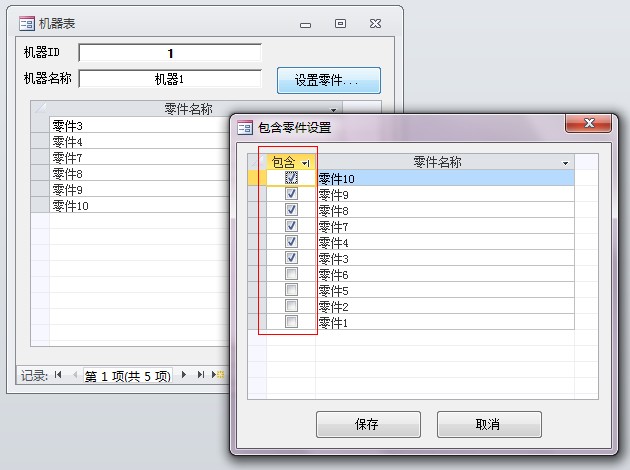Click the 零件8 name cell in the dialog
The height and width of the screenshot is (470, 630).
445,210
